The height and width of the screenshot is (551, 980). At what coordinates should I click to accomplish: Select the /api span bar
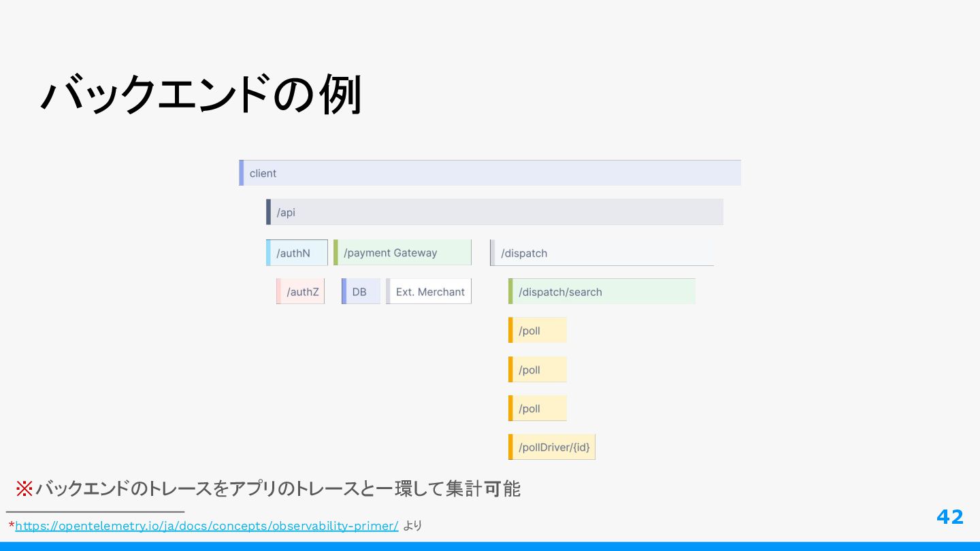click(x=495, y=212)
